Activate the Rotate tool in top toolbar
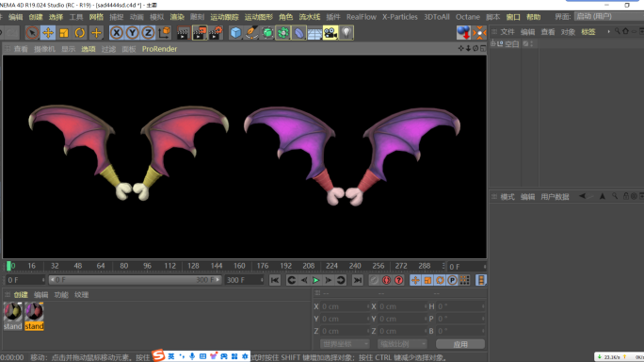 (x=80, y=33)
